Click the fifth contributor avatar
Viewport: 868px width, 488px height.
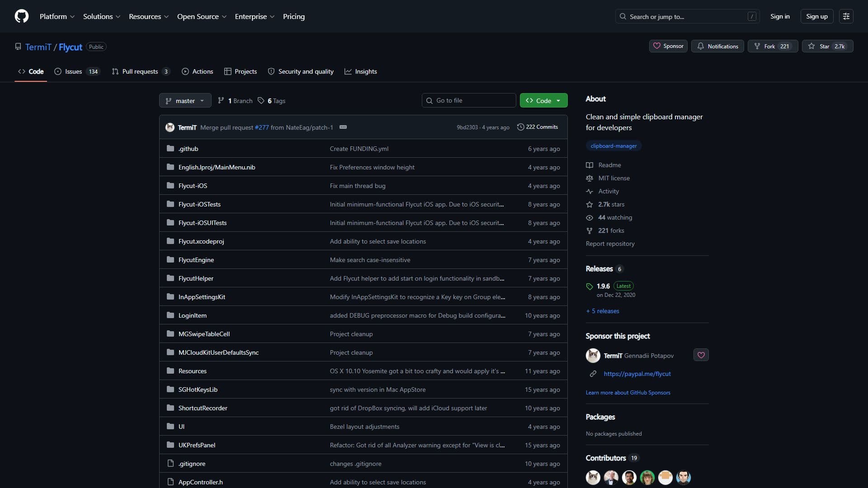tap(665, 477)
